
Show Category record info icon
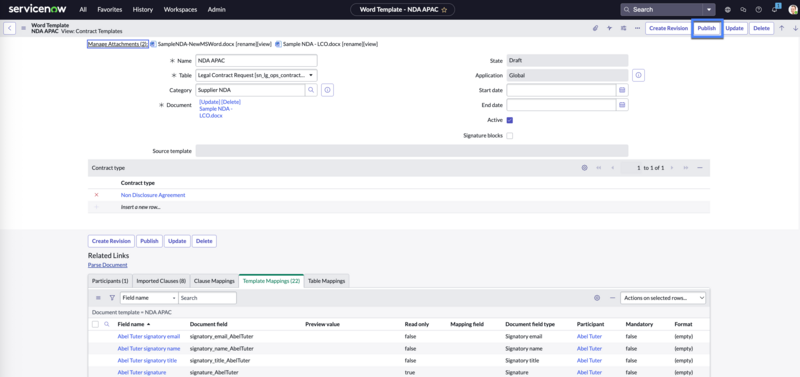(x=328, y=90)
